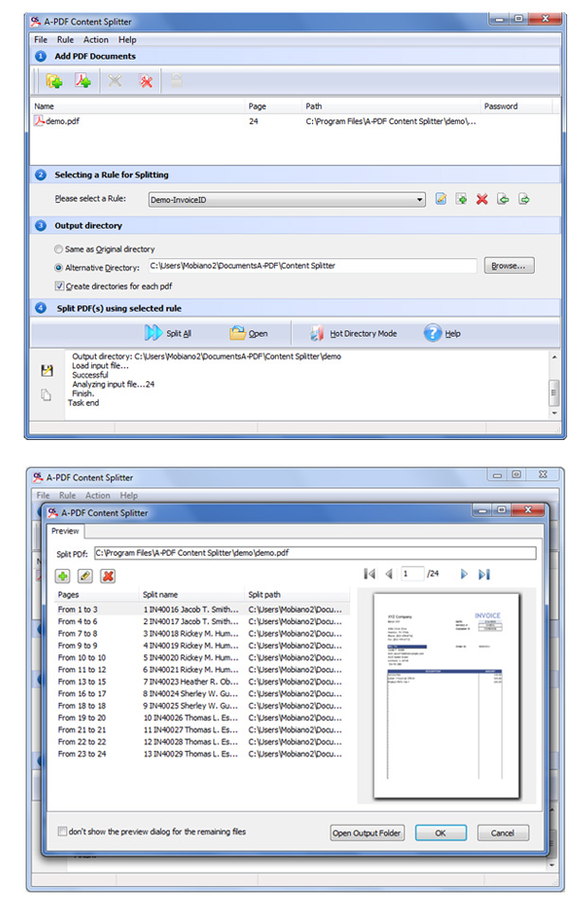Click Split All button

pyautogui.click(x=168, y=333)
